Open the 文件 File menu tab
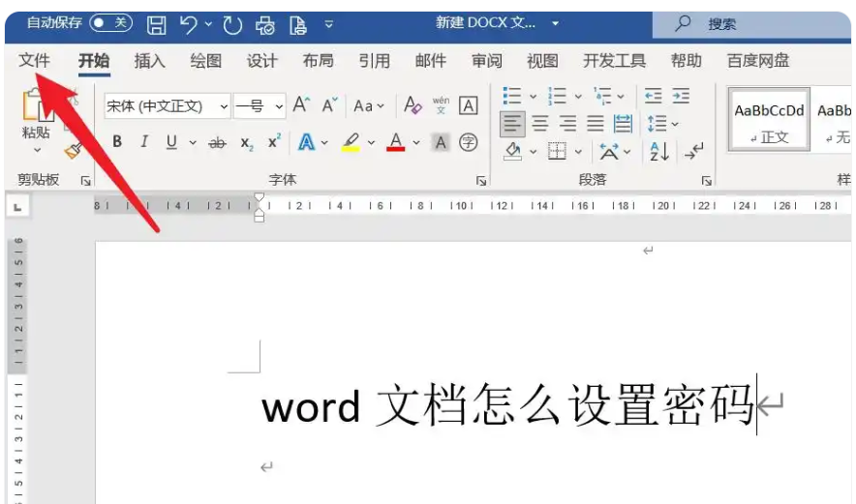Screen dimensions: 856x504 35,61
